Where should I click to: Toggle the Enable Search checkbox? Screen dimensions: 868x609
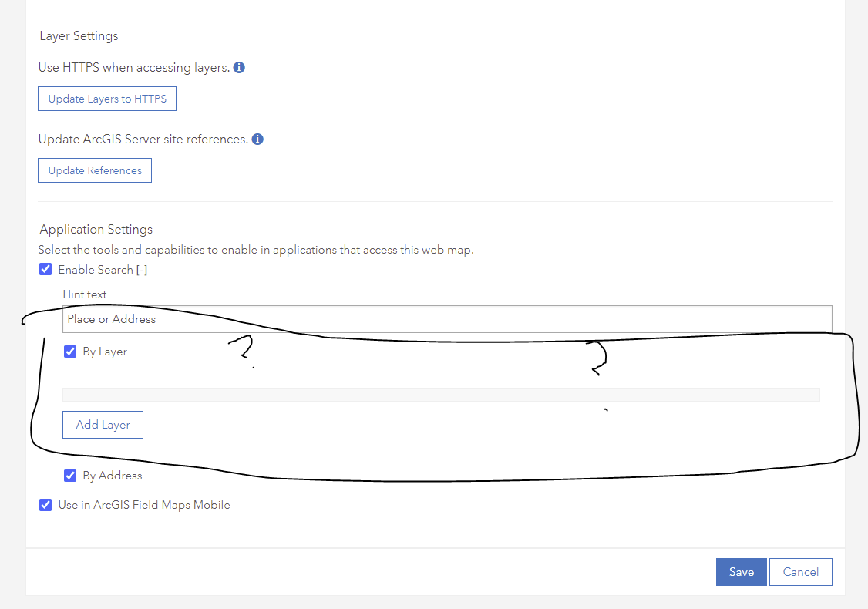45,270
